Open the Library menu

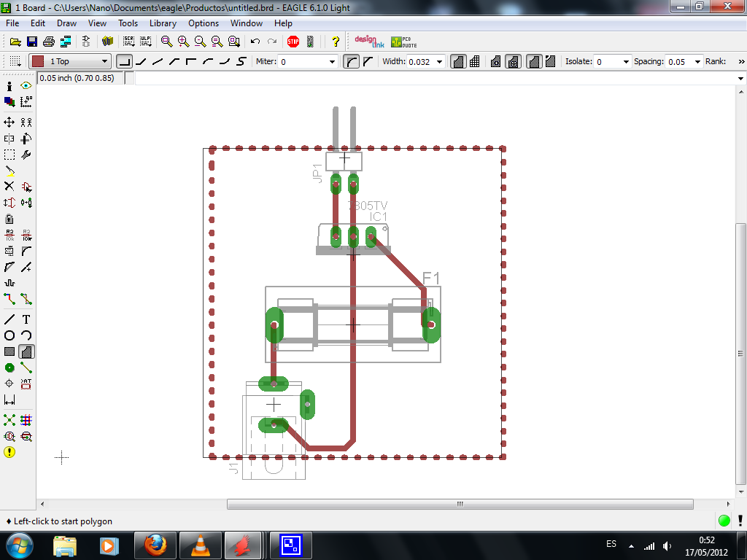163,23
